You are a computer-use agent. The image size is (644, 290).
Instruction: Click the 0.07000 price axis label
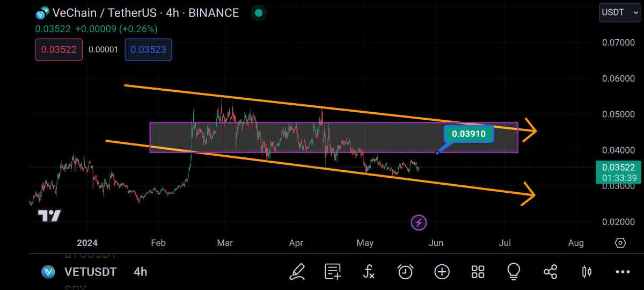pos(619,42)
